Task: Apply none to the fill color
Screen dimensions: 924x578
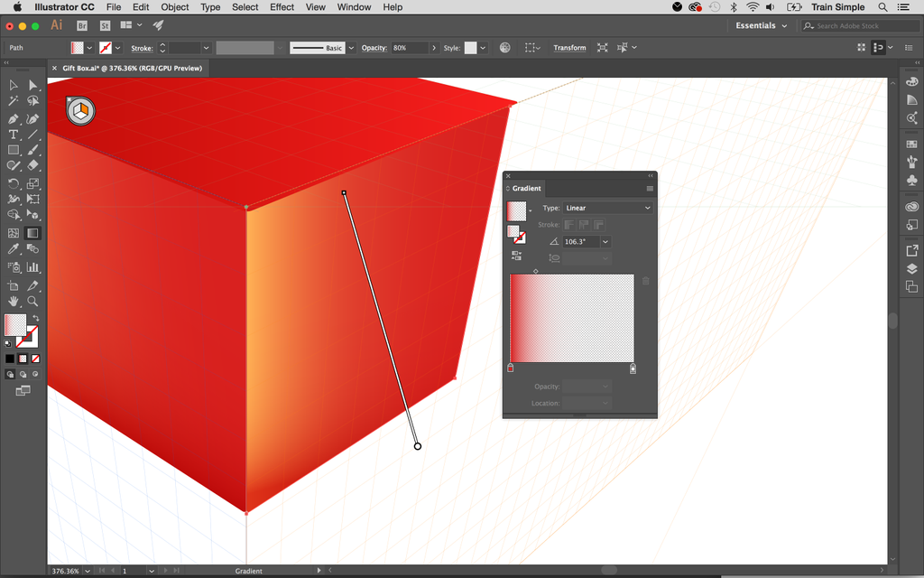Action: 37,358
